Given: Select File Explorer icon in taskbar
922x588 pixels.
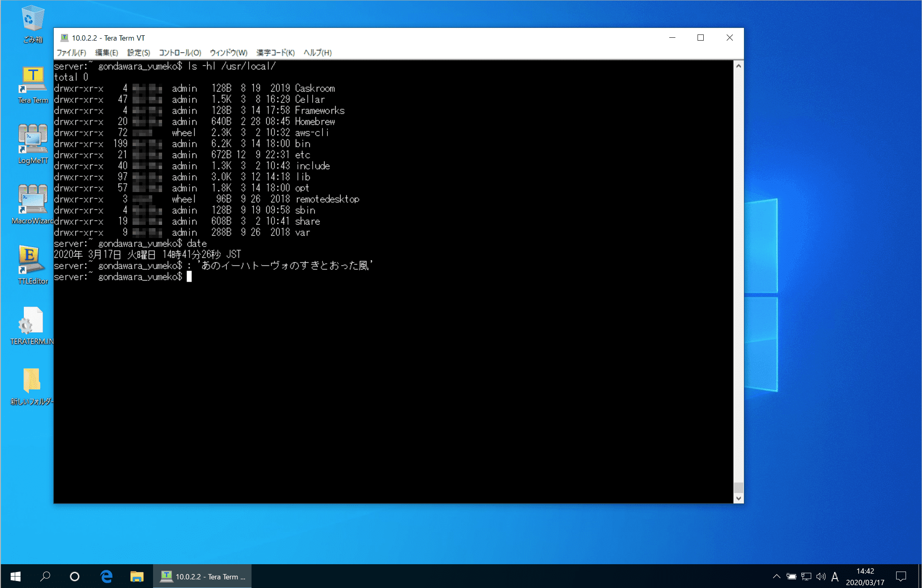Looking at the screenshot, I should click(136, 577).
